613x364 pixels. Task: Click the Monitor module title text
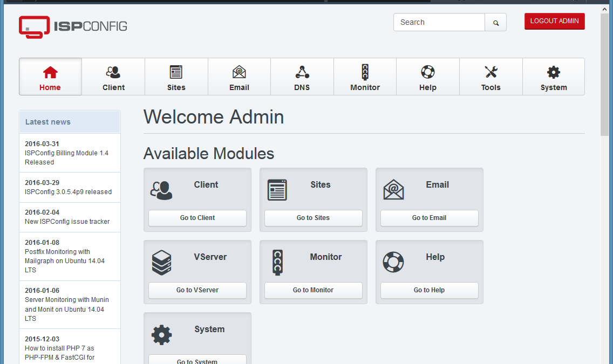pyautogui.click(x=326, y=257)
